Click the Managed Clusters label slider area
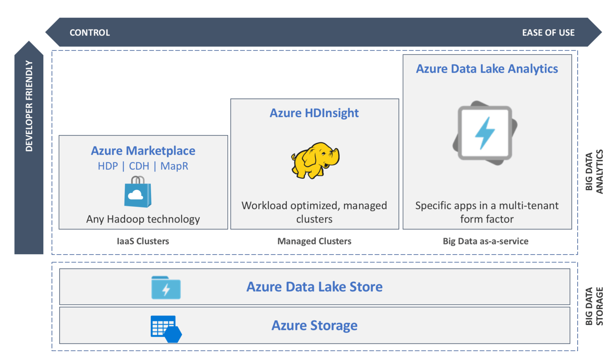Viewport: 616px width, 364px height. pos(314,241)
